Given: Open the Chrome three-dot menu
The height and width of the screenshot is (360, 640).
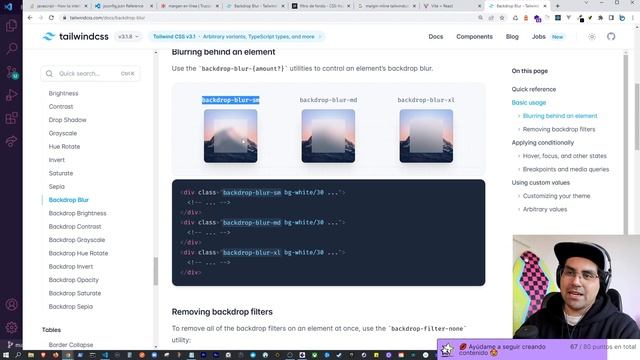Looking at the screenshot, I should [x=633, y=18].
